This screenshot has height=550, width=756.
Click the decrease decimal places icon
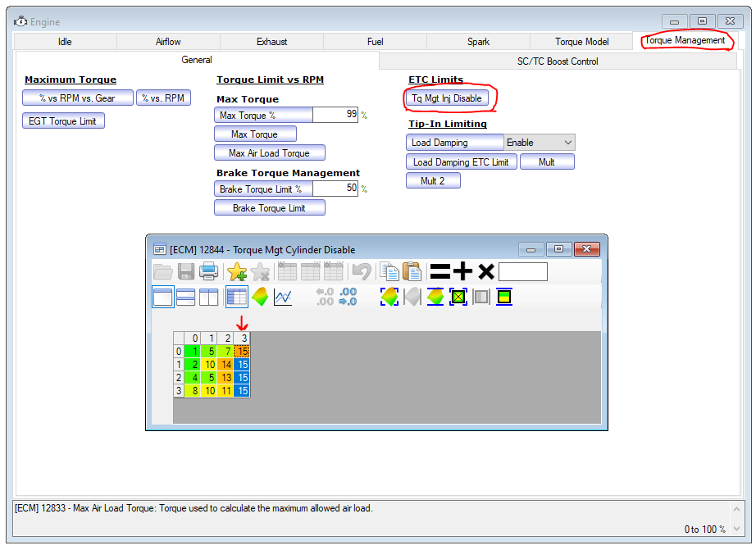pos(325,297)
